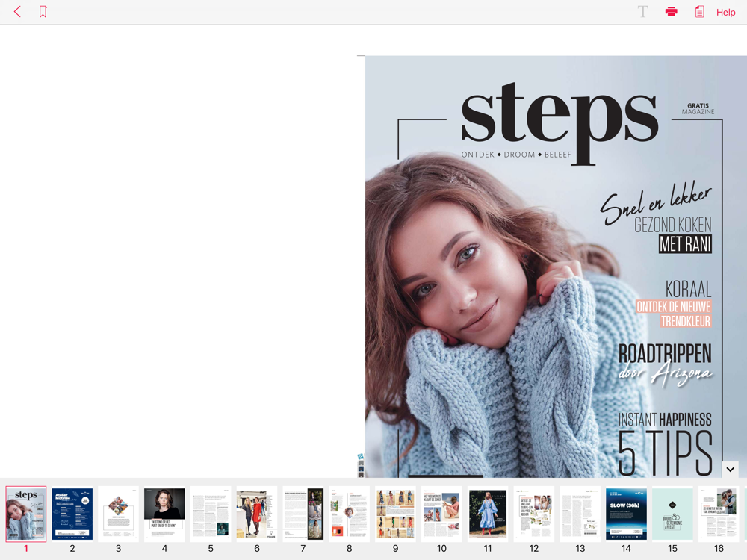The image size is (747, 560).
Task: Go to page 4 thumbnail
Action: 164,514
